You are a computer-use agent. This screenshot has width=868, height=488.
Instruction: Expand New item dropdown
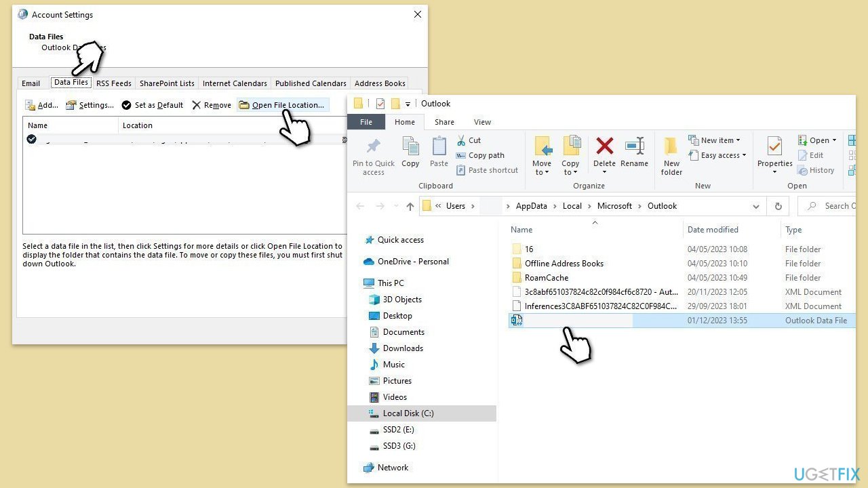point(715,140)
